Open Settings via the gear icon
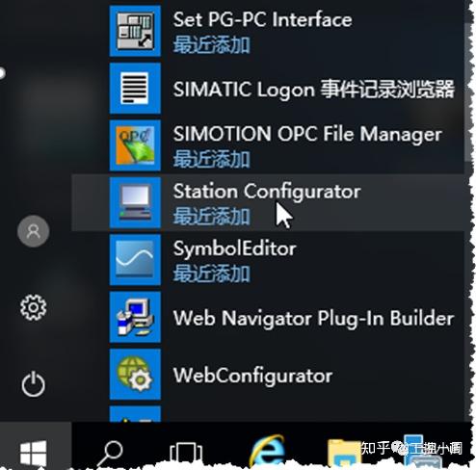The image size is (476, 470). coord(34,307)
